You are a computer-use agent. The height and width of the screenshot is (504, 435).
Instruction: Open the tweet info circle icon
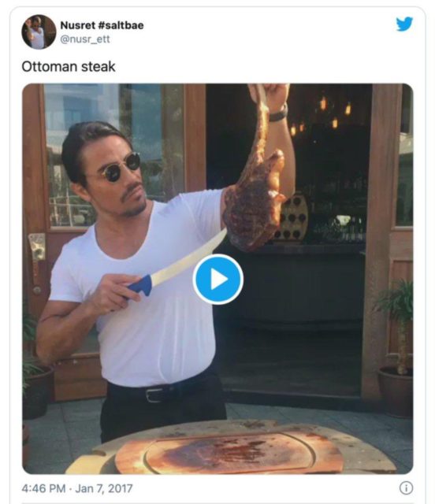[406, 488]
